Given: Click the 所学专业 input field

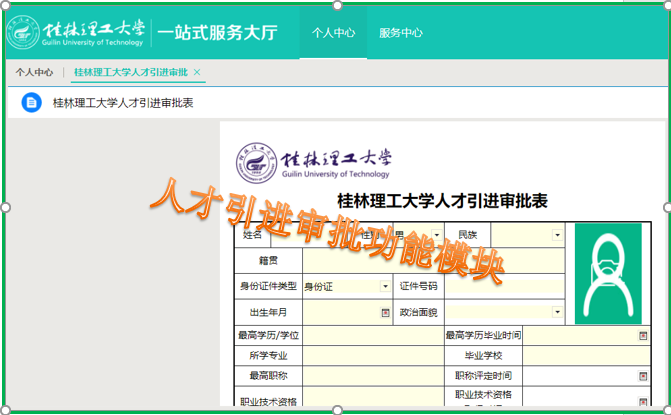Looking at the screenshot, I should (x=372, y=356).
